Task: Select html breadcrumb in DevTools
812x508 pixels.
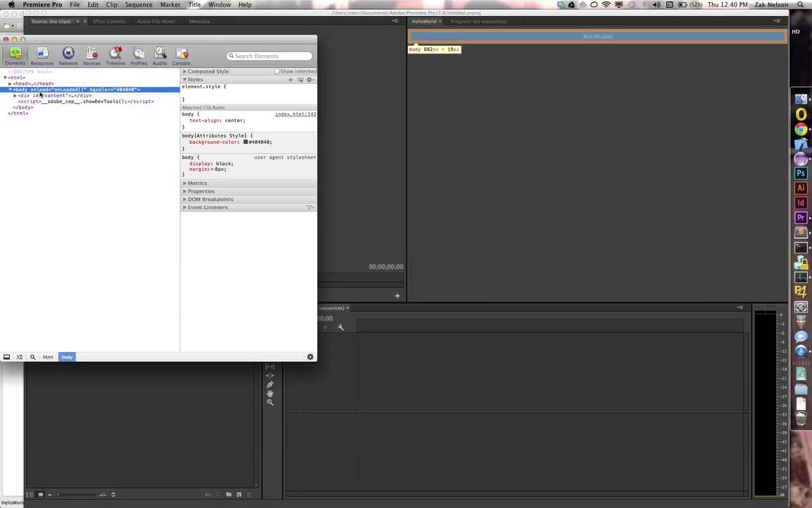Action: (48, 357)
